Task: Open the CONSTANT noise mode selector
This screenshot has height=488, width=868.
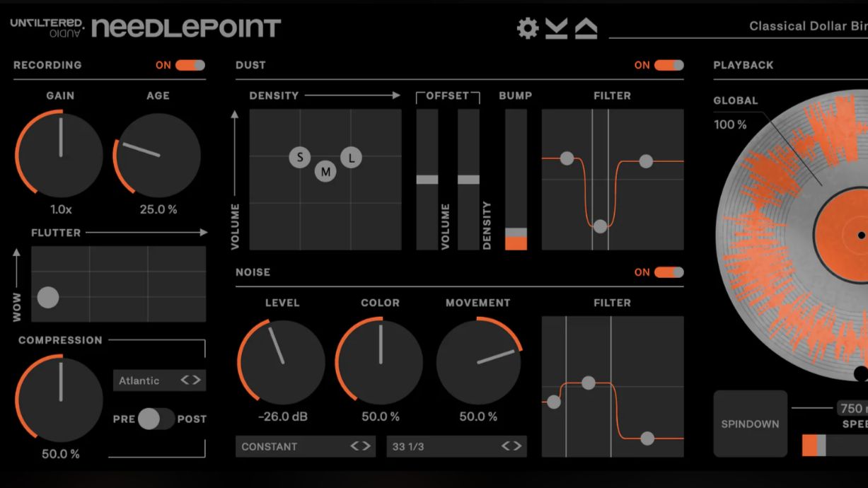Action: 306,446
